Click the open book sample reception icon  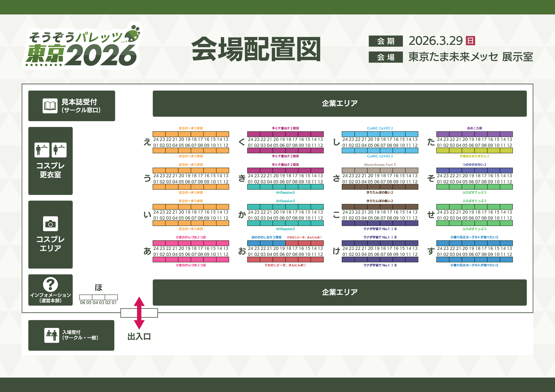point(50,106)
